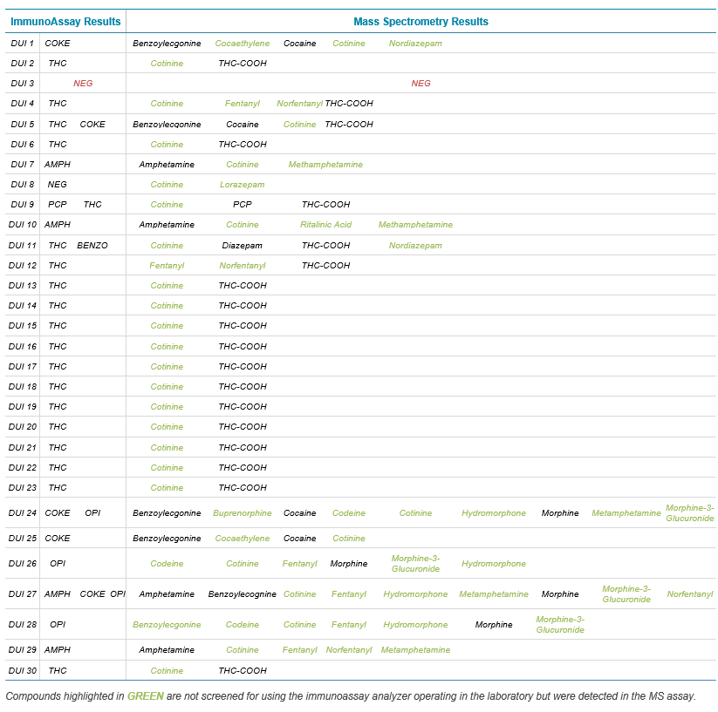The width and height of the screenshot is (718, 712).
Task: Click Buprenorphine in the DUI 24 row
Action: point(242,513)
